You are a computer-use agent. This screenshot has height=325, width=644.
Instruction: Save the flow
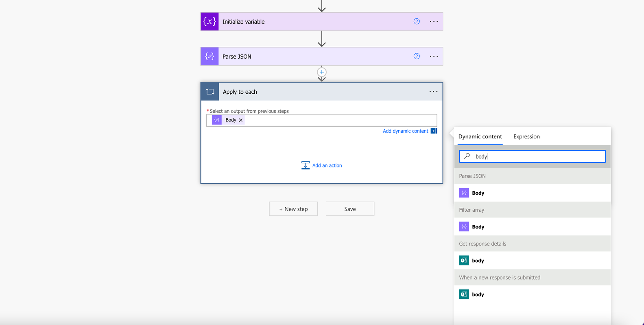350,209
